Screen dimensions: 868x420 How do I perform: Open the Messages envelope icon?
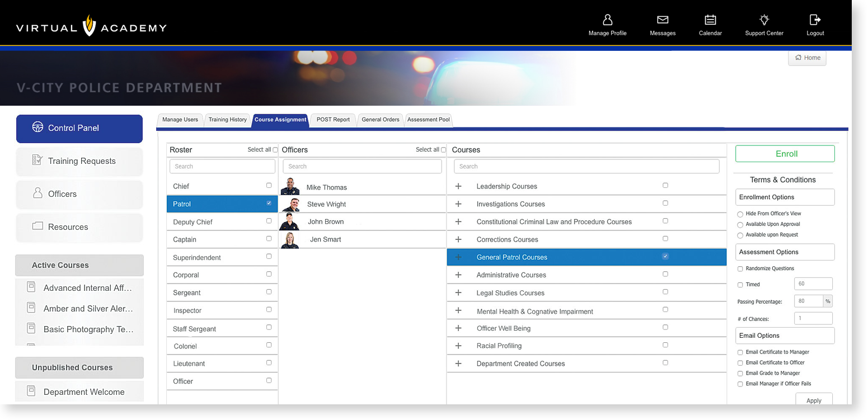point(663,20)
